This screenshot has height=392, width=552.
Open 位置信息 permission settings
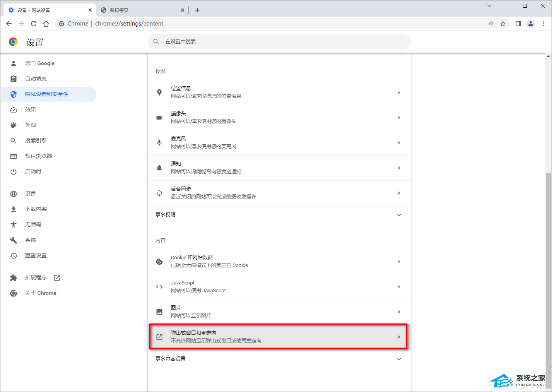pos(279,92)
